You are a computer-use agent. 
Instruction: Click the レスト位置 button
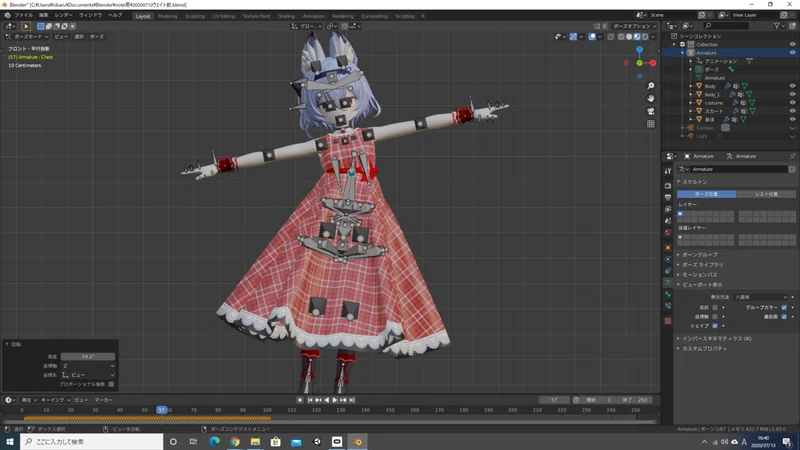point(766,194)
